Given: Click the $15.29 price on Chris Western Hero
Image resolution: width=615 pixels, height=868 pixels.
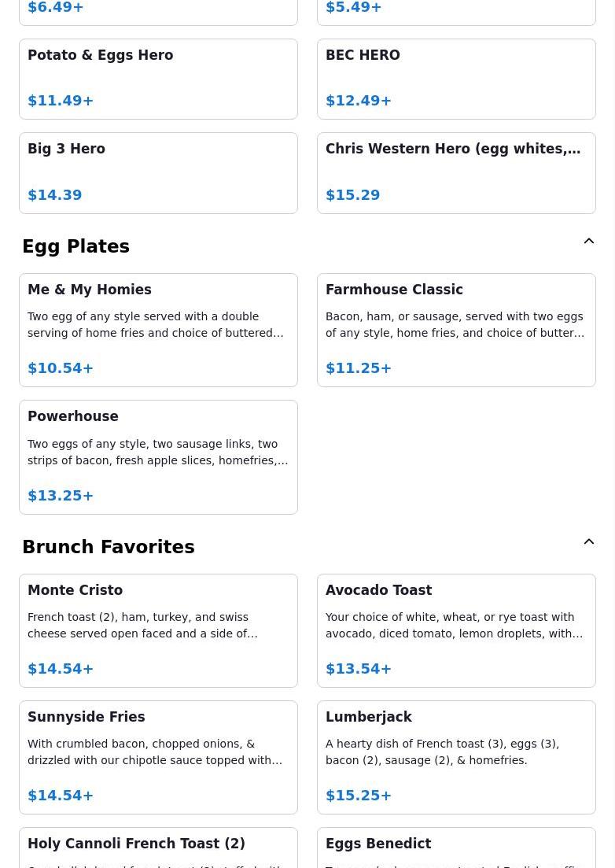Looking at the screenshot, I should point(352,195).
